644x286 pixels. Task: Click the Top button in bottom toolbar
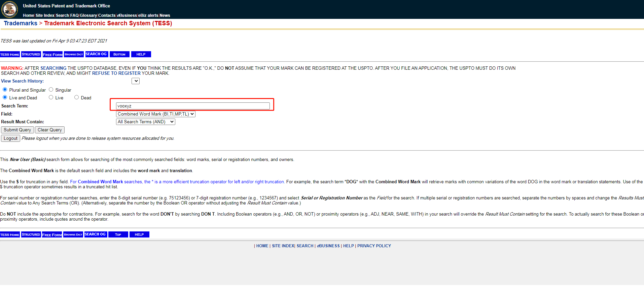(x=118, y=235)
